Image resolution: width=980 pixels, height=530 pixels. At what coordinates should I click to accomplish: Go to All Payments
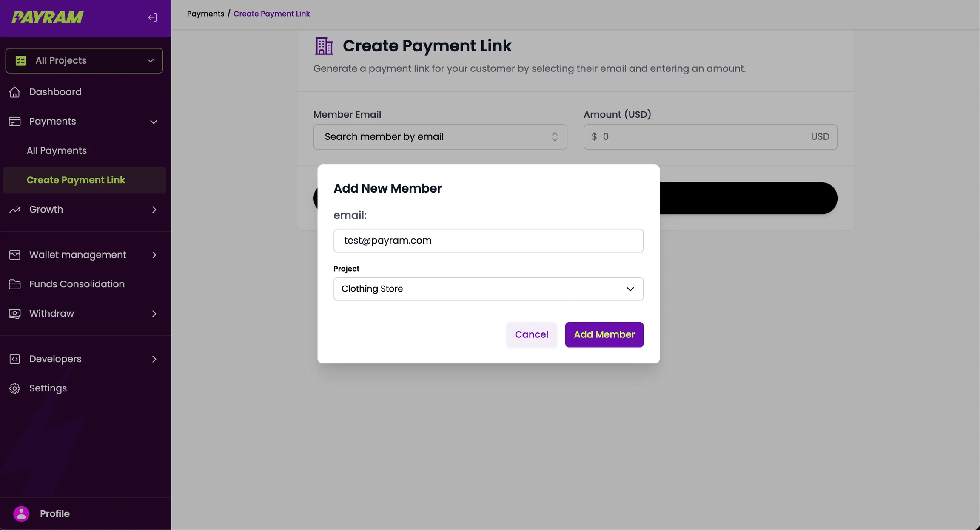click(57, 151)
